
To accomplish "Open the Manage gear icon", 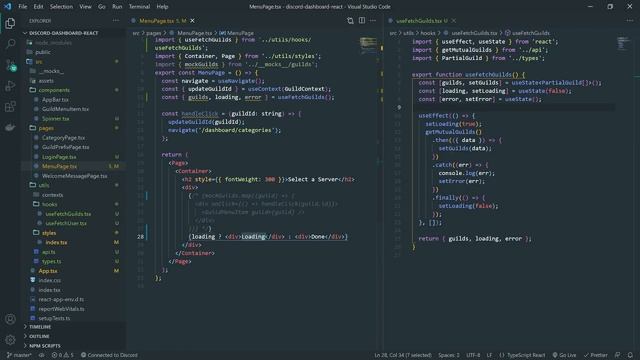I will click(10, 339).
